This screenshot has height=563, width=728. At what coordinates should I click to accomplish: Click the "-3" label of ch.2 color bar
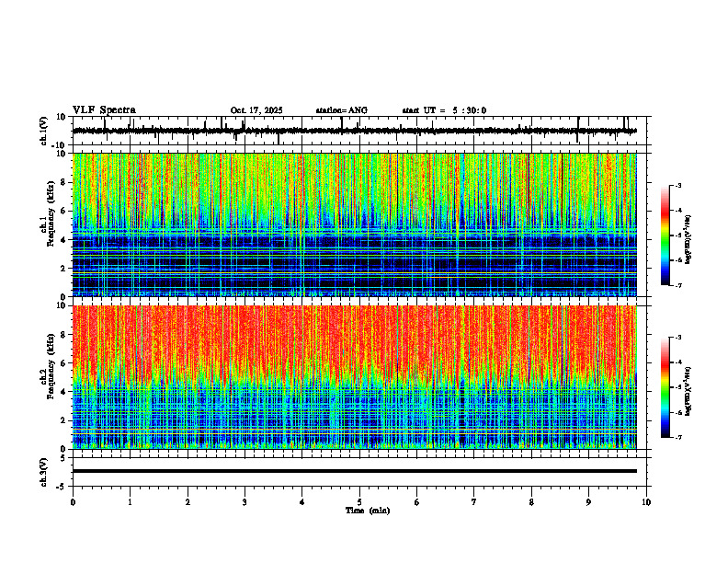(x=678, y=338)
